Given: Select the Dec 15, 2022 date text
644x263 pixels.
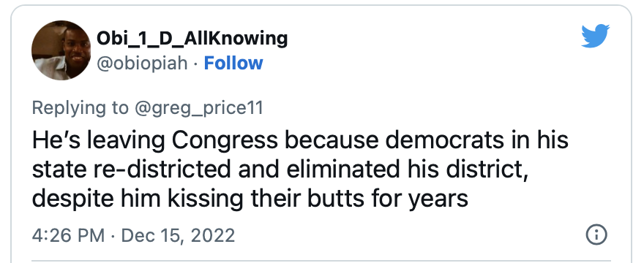Looking at the screenshot, I should click(x=179, y=235).
